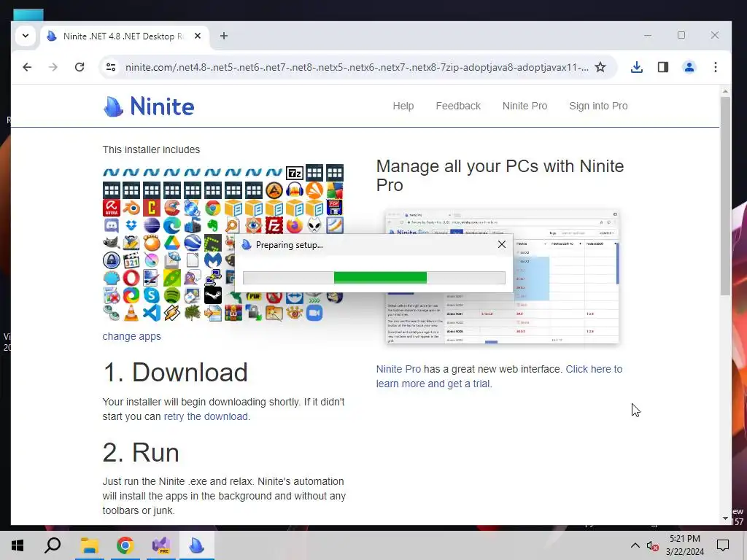The width and height of the screenshot is (747, 560).
Task: Open Ninite Pro navigation link
Action: tap(525, 106)
